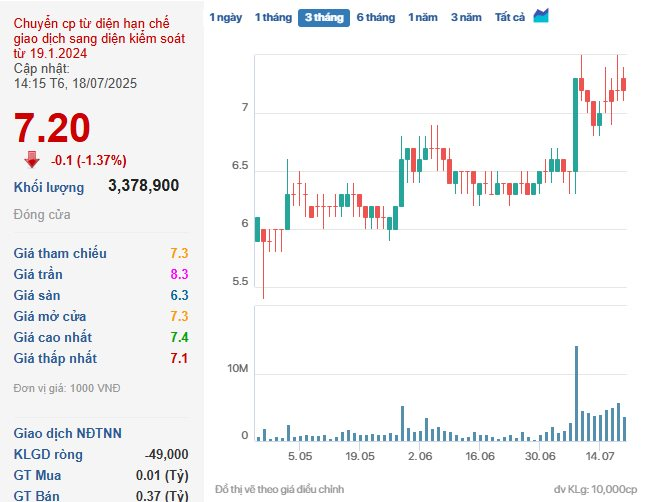Screen dimensions: 653x502
Task: Click the KLGD ròng value -49,000
Action: [166, 454]
